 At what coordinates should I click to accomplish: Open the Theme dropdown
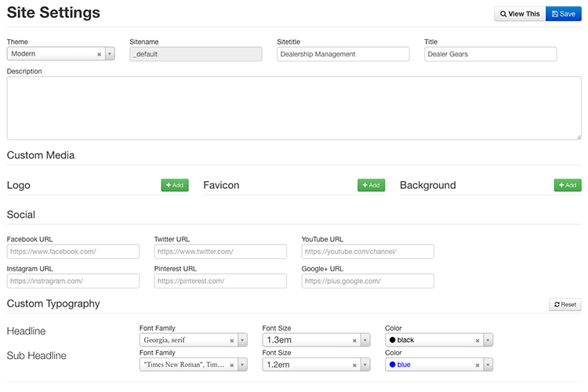point(110,54)
